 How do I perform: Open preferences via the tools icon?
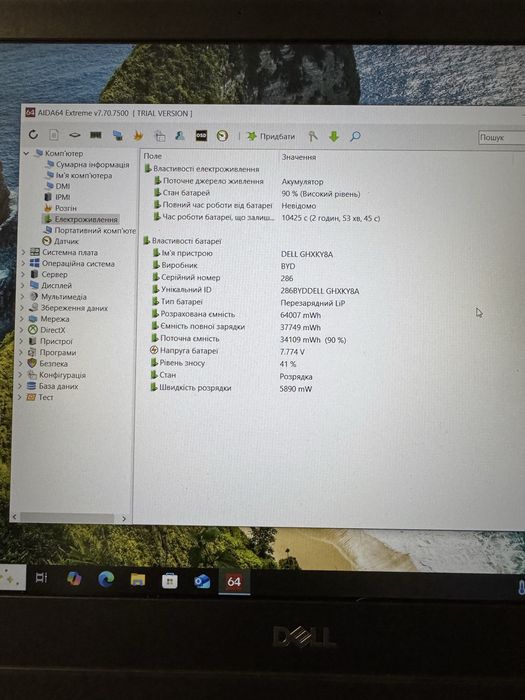pyautogui.click(x=312, y=136)
